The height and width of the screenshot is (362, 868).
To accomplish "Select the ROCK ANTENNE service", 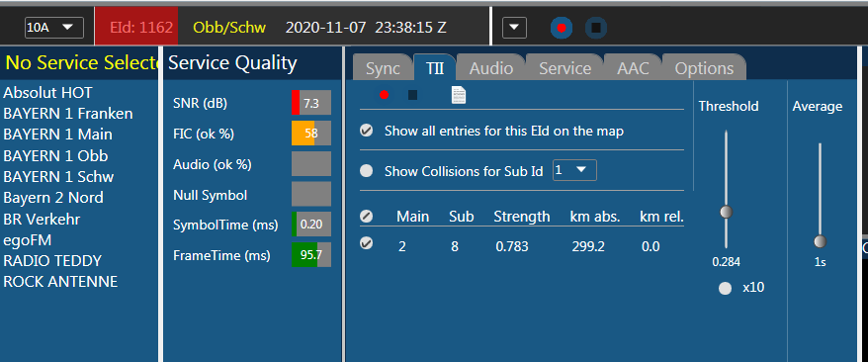I will point(60,282).
